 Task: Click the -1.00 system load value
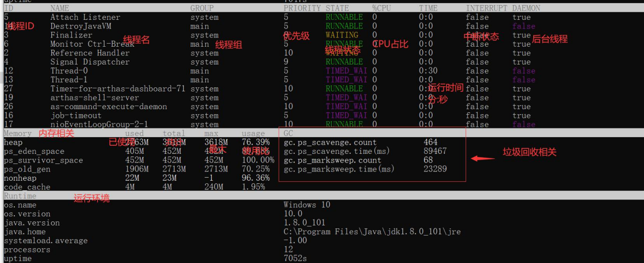click(x=295, y=241)
